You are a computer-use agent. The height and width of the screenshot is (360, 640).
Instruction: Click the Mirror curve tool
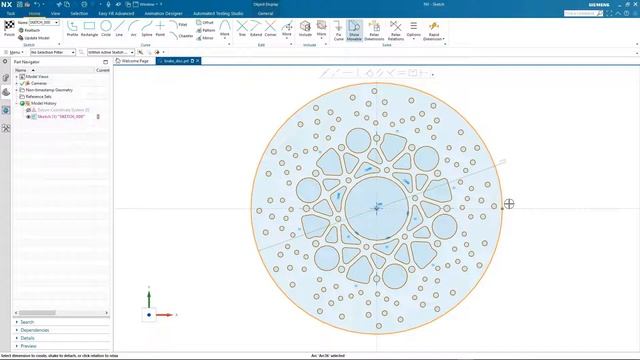pyautogui.click(x=205, y=38)
